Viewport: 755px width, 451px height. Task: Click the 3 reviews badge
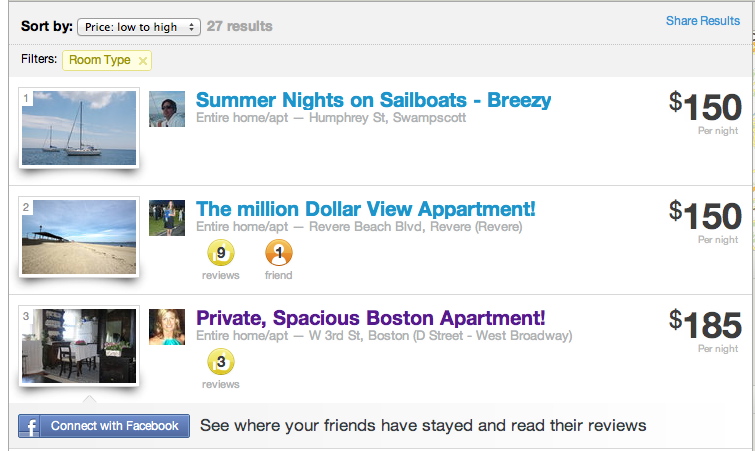point(220,363)
